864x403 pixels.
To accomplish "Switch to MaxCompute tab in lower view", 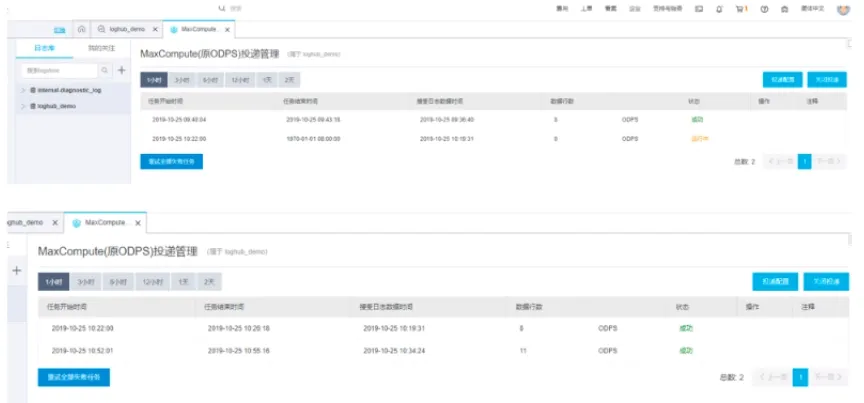I will (x=105, y=223).
